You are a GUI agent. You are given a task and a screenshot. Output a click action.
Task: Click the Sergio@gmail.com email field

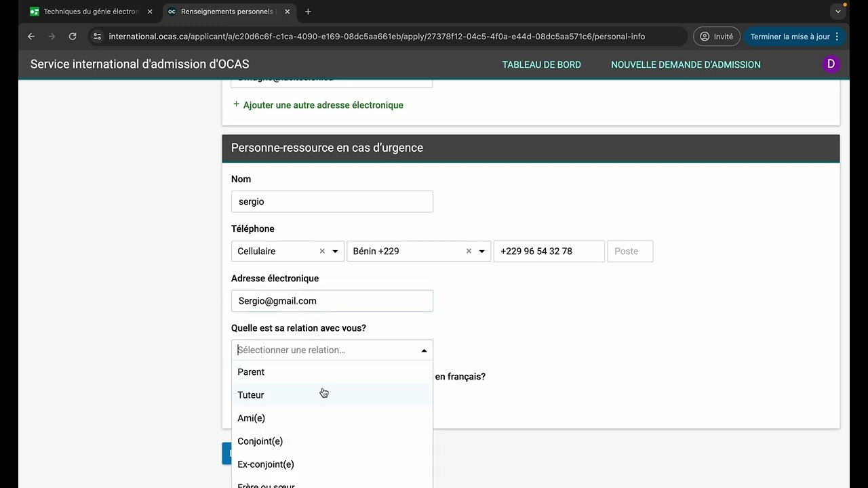tap(332, 301)
